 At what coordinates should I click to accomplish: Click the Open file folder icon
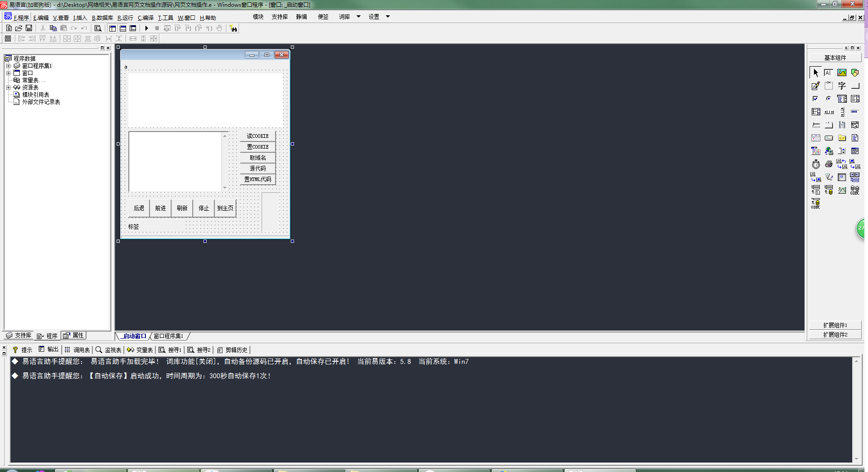click(x=19, y=28)
